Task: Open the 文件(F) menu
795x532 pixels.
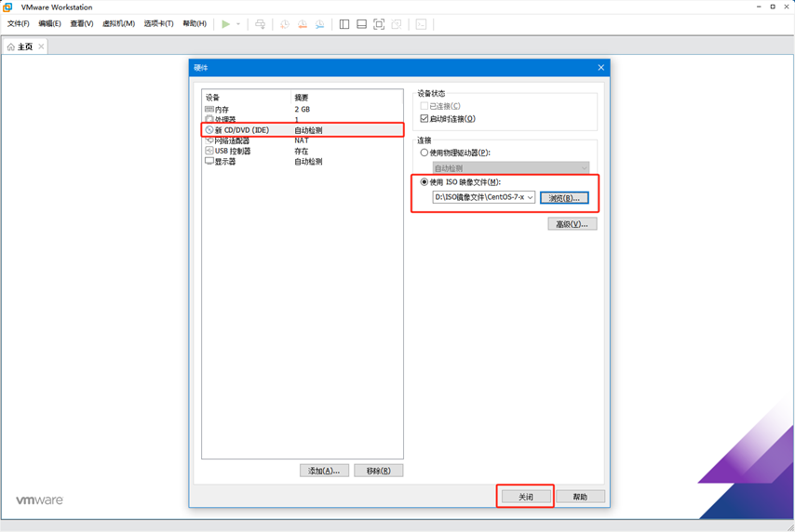Action: click(x=19, y=23)
